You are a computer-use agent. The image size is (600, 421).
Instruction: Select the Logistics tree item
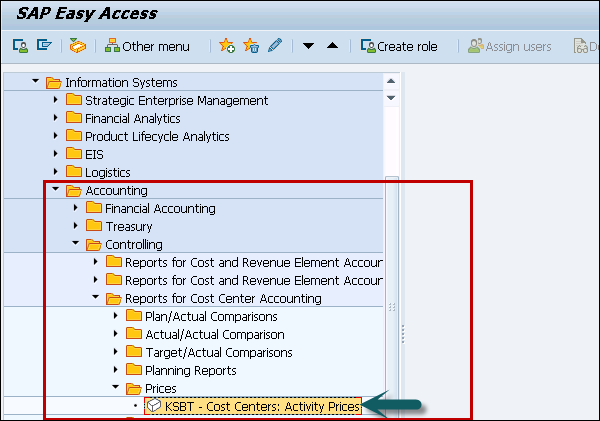[x=107, y=172]
